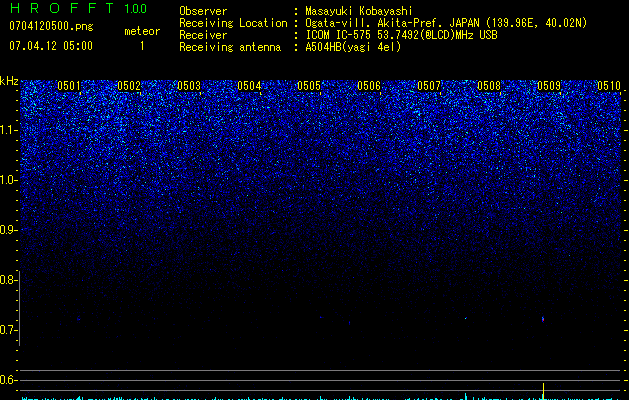Click the 0.7 frequency axis label
The width and height of the screenshot is (629, 400).
pos(9,330)
